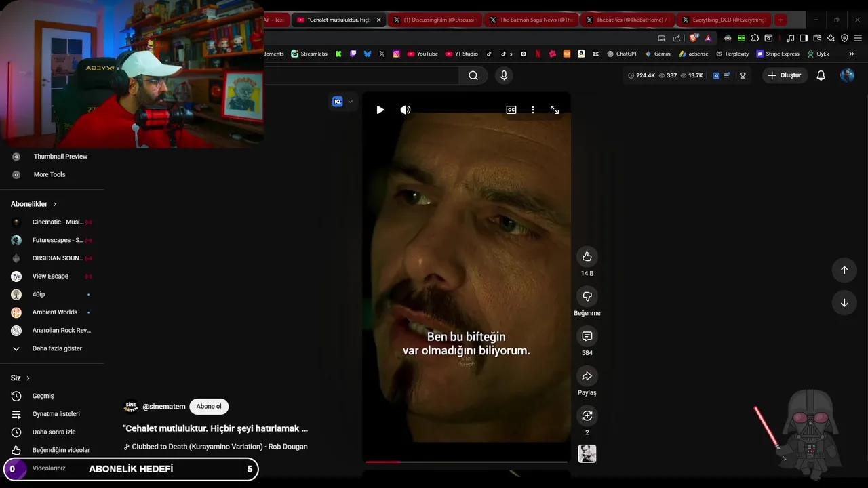This screenshot has height=488, width=868.
Task: Go to the previous Short with the up arrow
Action: pos(844,270)
